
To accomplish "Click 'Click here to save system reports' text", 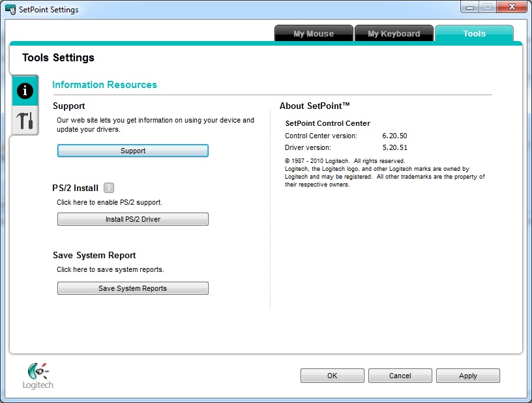I will [x=110, y=269].
